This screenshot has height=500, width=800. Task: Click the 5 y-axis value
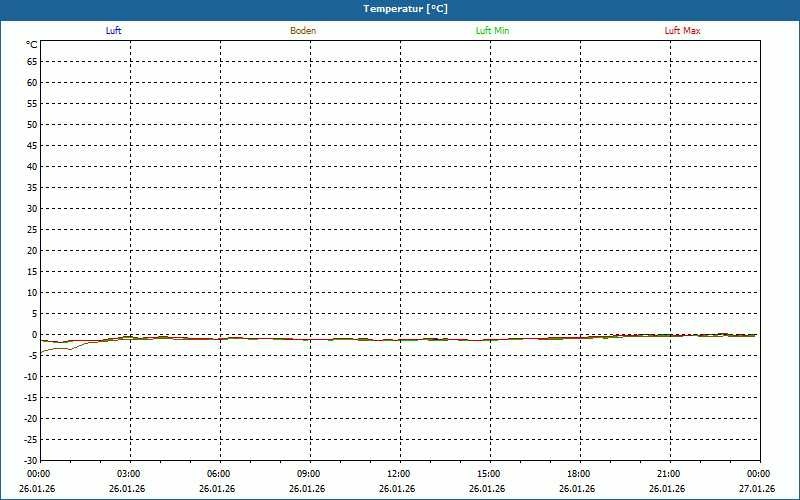coord(35,314)
